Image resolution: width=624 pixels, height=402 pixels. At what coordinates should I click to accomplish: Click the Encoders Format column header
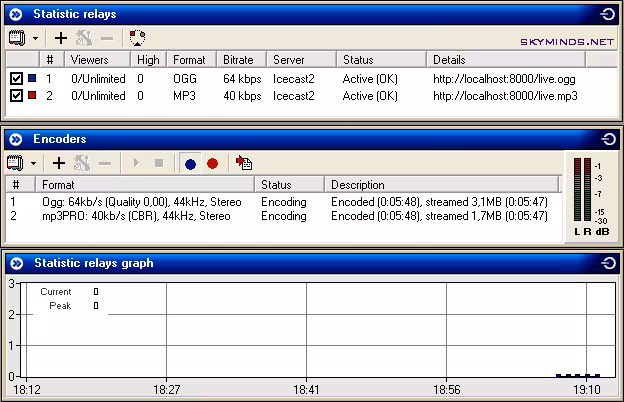(x=145, y=185)
